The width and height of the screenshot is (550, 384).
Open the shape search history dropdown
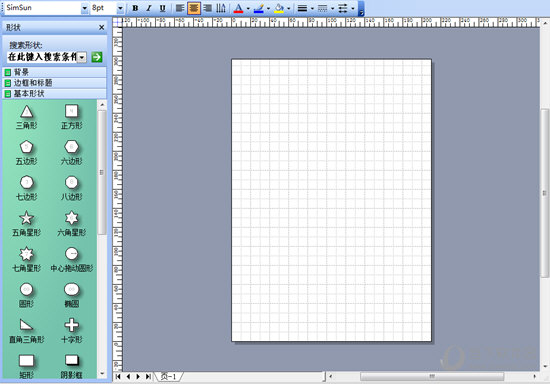[82, 57]
